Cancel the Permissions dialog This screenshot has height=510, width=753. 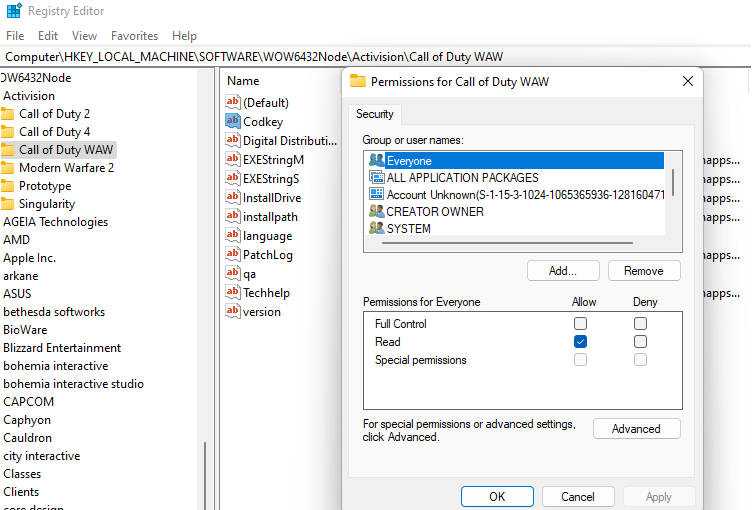point(578,497)
